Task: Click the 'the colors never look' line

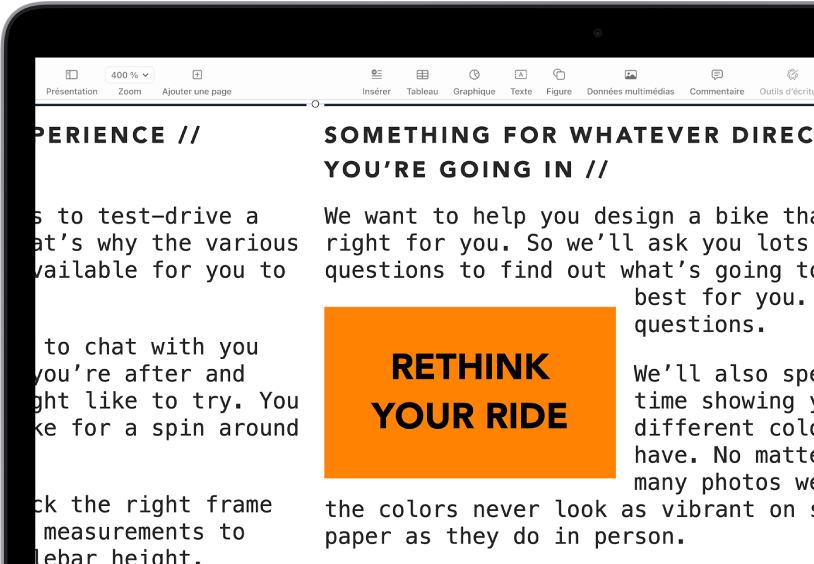Action: click(560, 509)
